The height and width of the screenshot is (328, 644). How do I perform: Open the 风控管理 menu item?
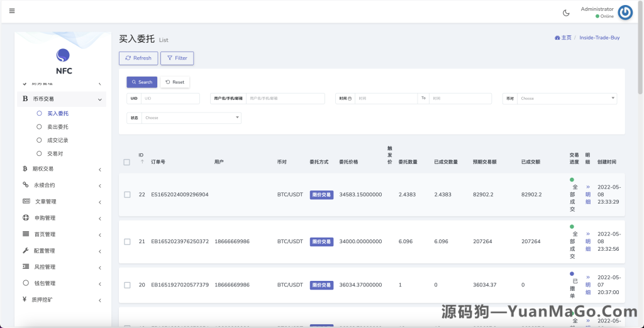pyautogui.click(x=62, y=267)
